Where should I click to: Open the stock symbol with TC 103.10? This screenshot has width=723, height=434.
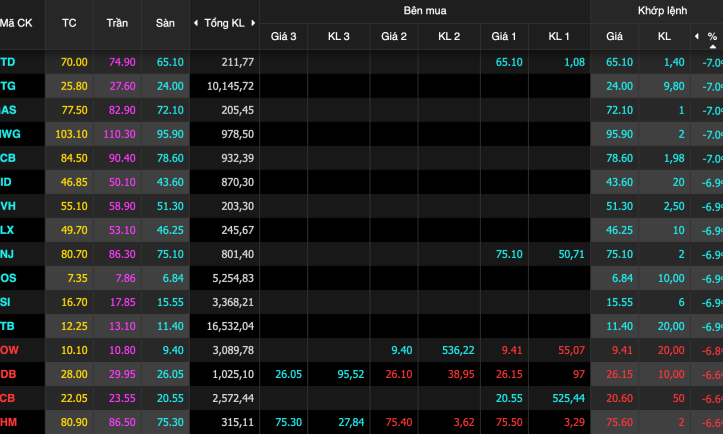click(11, 134)
